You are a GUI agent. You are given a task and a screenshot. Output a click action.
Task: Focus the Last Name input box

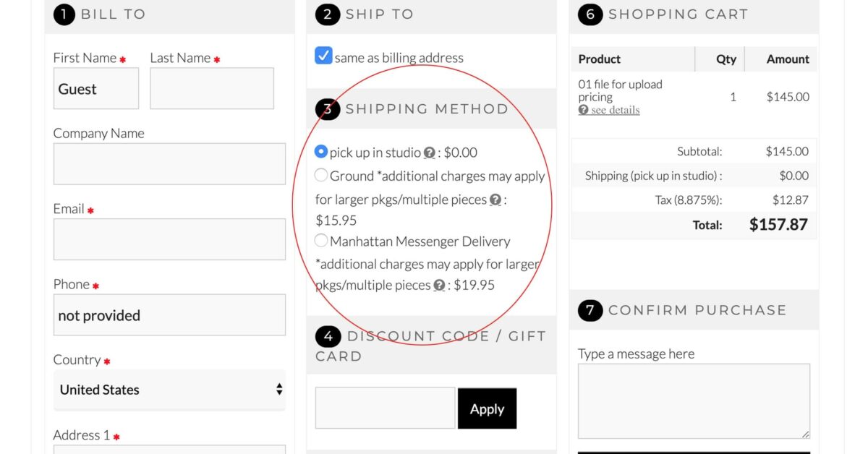pos(212,89)
